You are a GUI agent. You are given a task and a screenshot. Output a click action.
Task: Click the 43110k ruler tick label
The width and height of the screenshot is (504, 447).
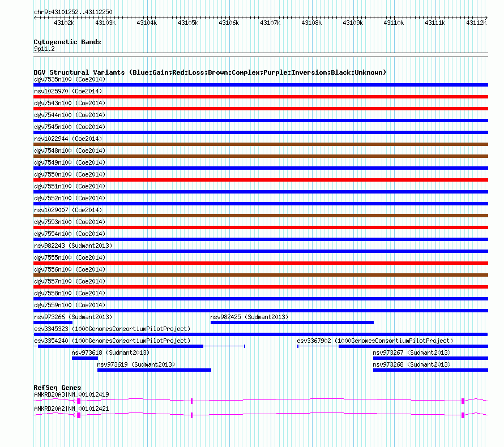[x=394, y=23]
